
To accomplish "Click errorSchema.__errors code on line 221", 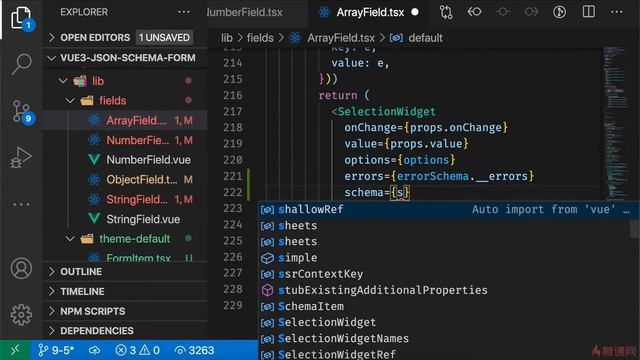I will coord(462,176).
